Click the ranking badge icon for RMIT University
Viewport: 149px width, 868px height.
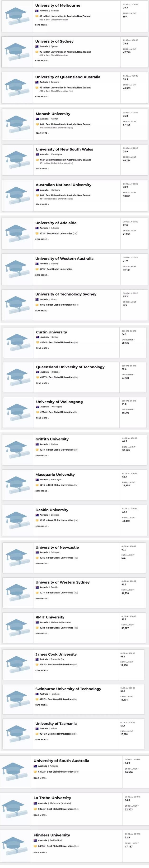click(37, 628)
